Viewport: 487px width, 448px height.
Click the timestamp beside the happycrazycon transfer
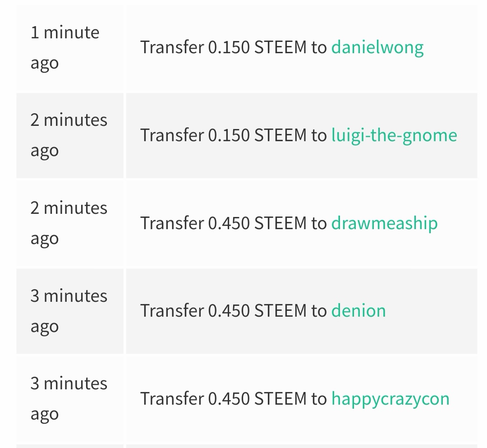(69, 399)
